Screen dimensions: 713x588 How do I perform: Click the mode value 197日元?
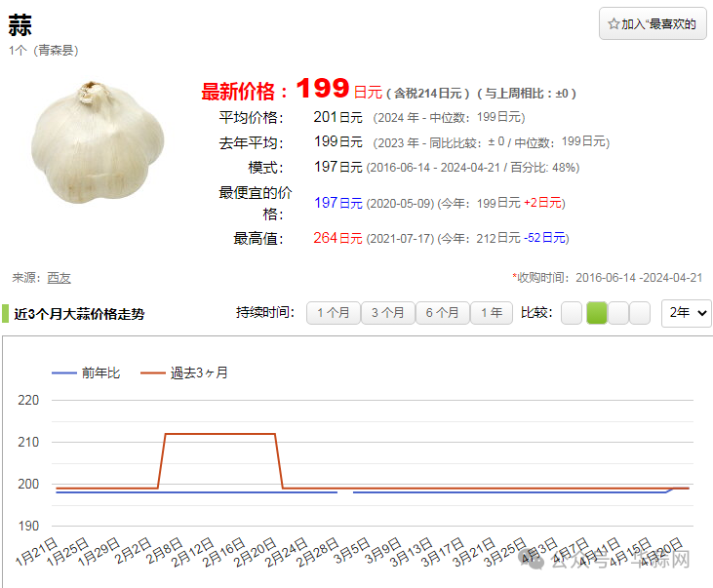337,167
